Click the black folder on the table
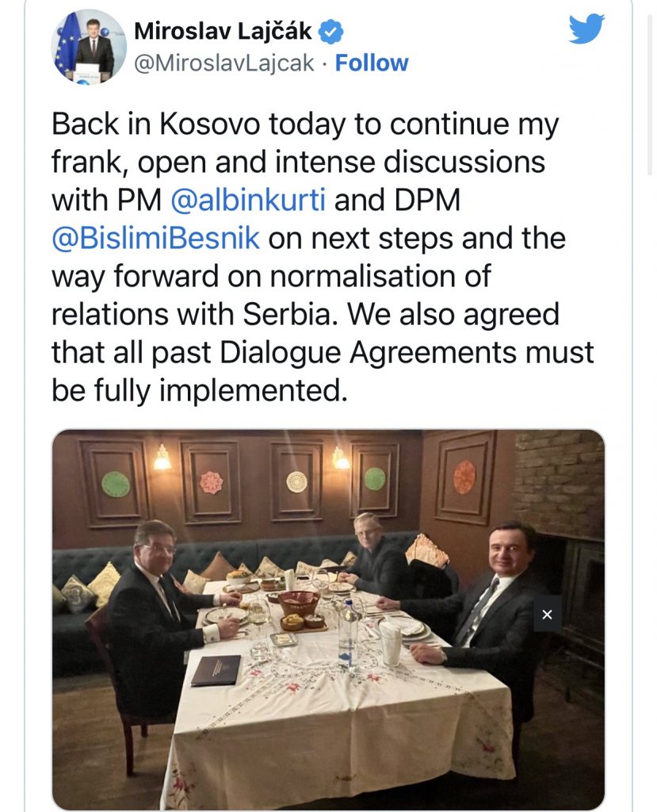 pyautogui.click(x=216, y=670)
